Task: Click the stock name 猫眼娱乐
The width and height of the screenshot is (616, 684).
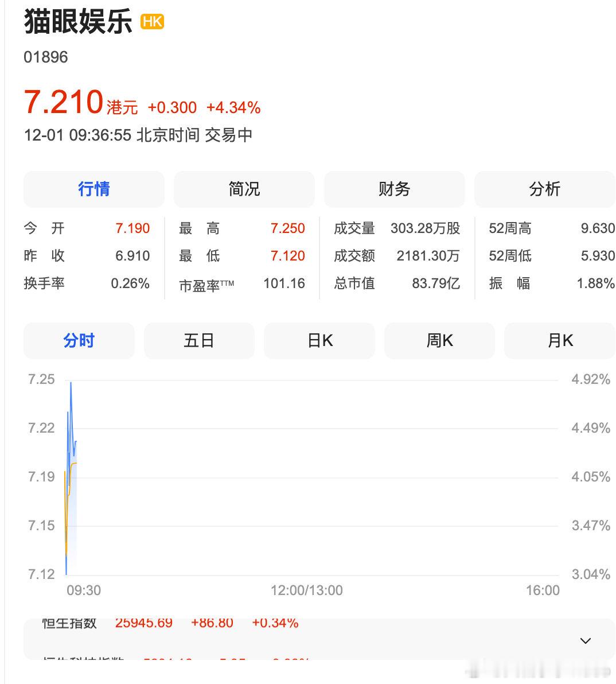Action: 78,21
